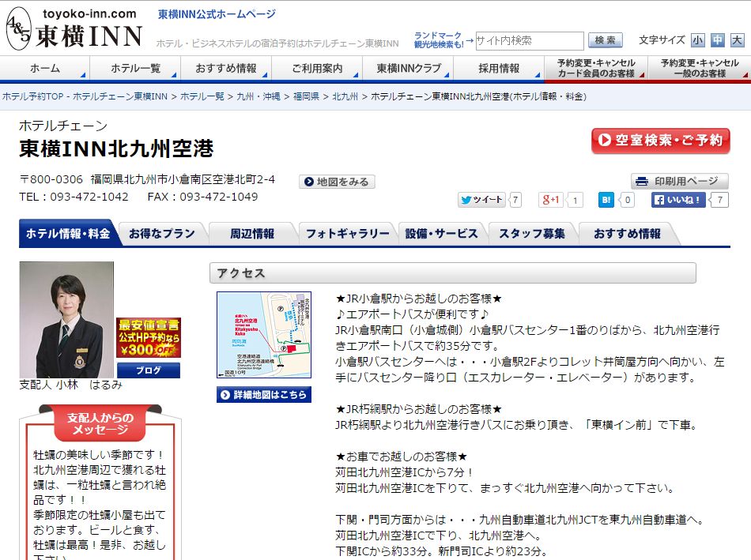Click the ★お車でお越しのお客様★ line
Screen dimensions: 751x560
tap(402, 457)
